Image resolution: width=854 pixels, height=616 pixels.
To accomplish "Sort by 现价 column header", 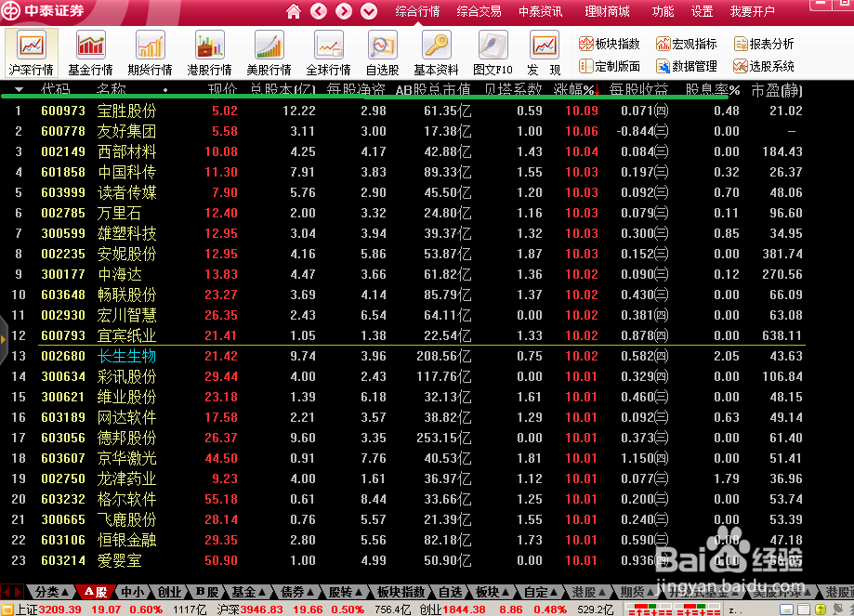I will 223,90.
